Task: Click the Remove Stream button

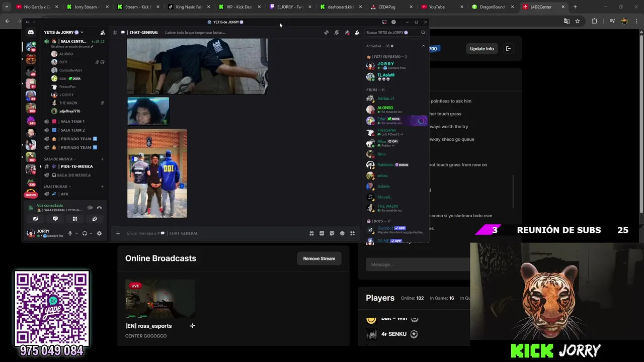Action: [x=319, y=258]
